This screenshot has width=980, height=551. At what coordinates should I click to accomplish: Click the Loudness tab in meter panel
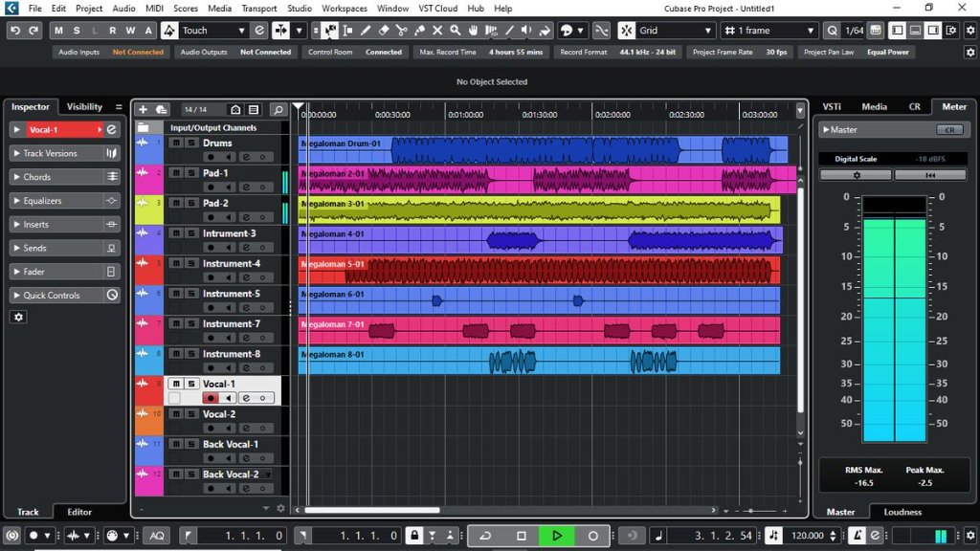click(902, 512)
